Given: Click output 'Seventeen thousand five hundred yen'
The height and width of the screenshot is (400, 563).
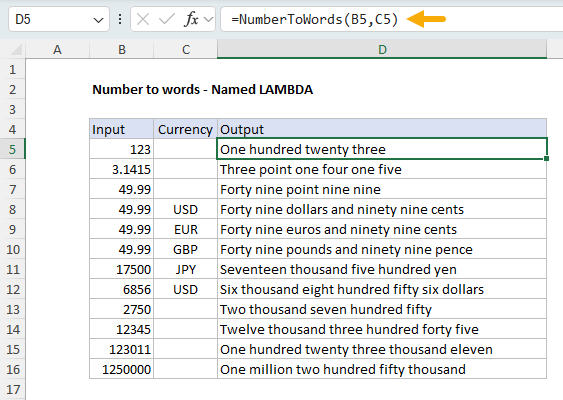Looking at the screenshot, I should point(382,269).
